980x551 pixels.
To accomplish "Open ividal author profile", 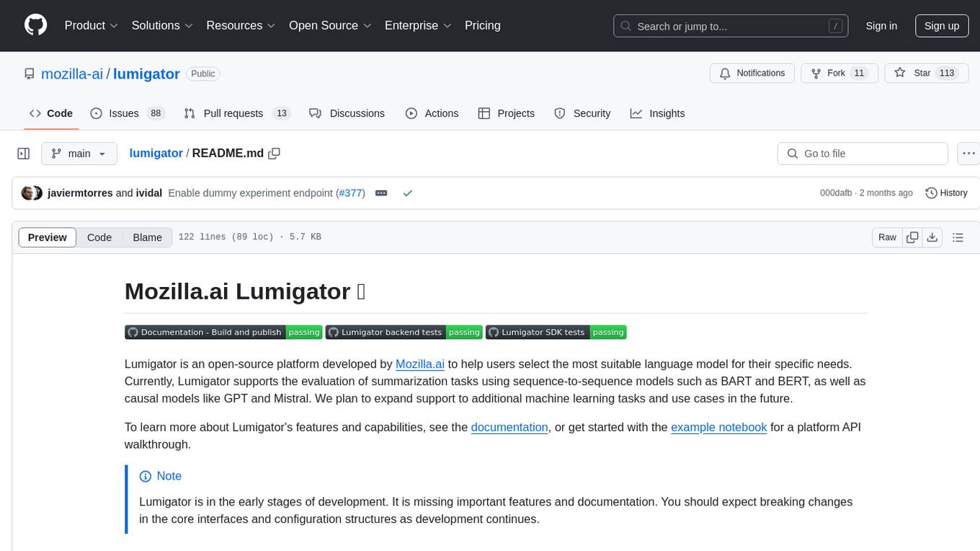I will [x=149, y=193].
